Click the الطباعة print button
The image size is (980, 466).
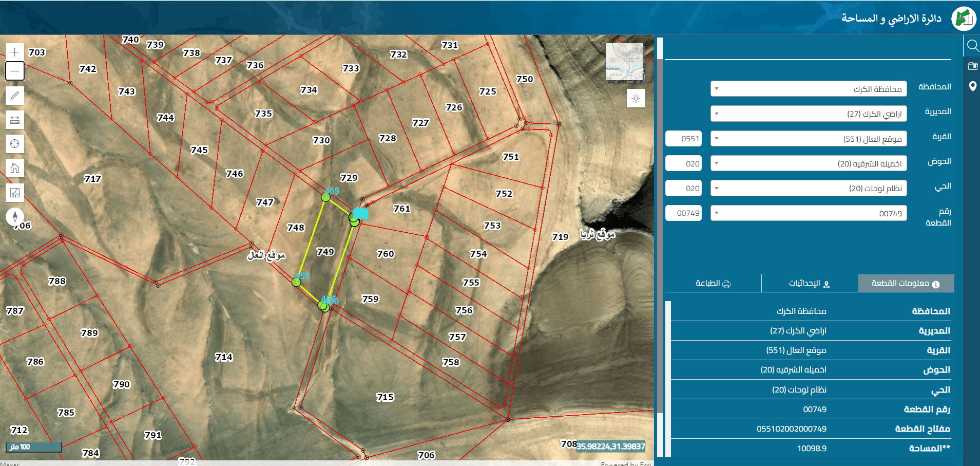click(713, 283)
